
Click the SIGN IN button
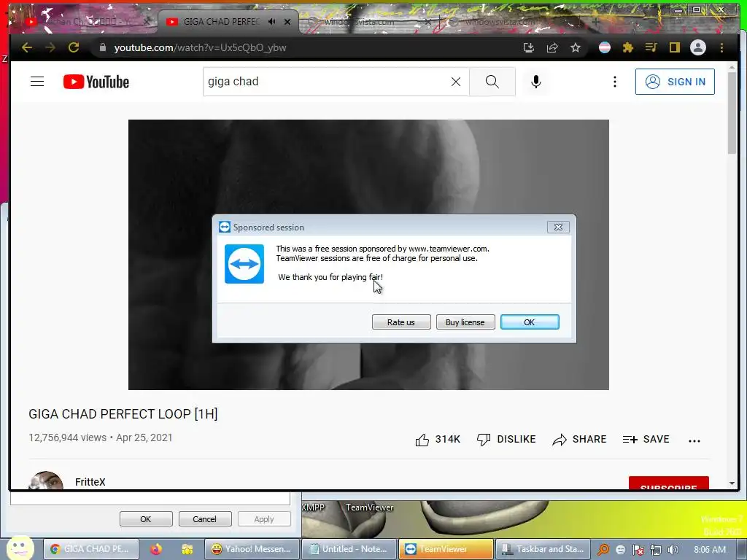[x=675, y=82]
